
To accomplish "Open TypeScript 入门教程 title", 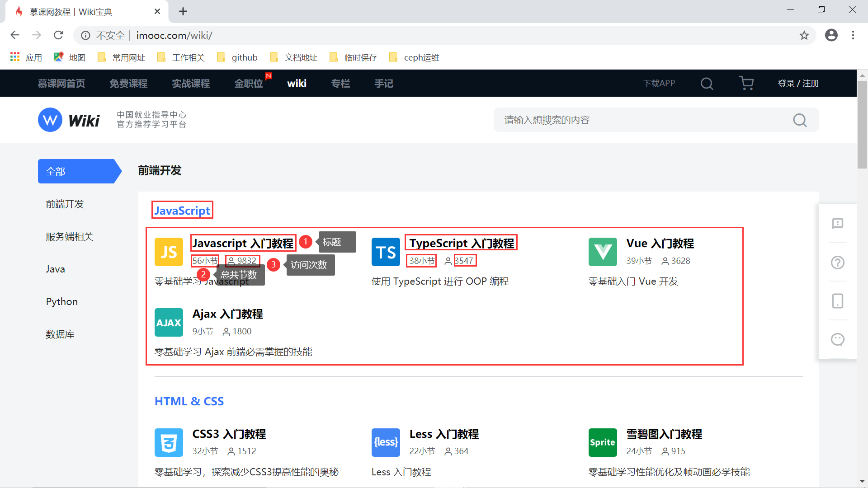I will coord(462,243).
